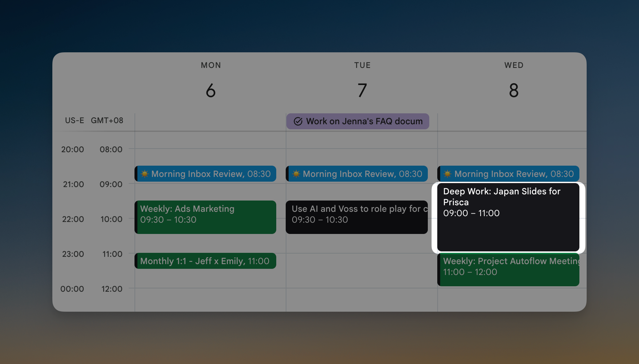Image resolution: width=639 pixels, height=364 pixels.
Task: Select Tuesday the 7th date header
Action: pyautogui.click(x=362, y=90)
